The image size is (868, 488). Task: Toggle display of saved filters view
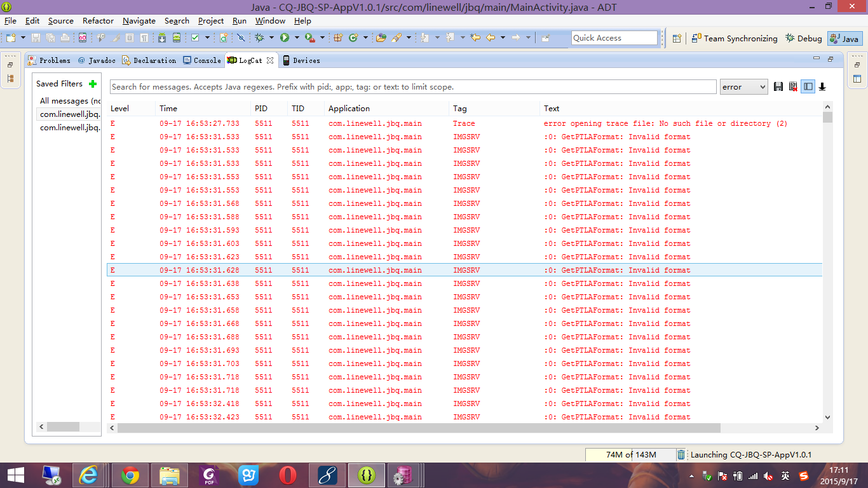(x=808, y=87)
